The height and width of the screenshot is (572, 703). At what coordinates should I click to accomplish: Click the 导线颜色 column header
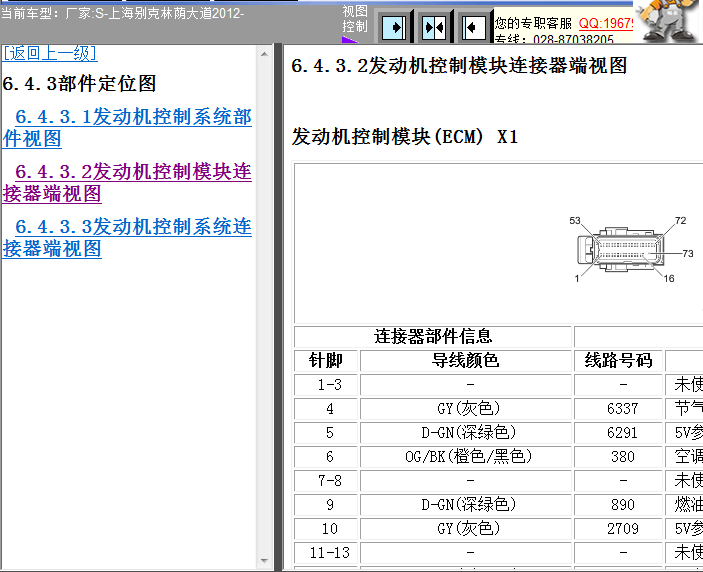point(465,360)
